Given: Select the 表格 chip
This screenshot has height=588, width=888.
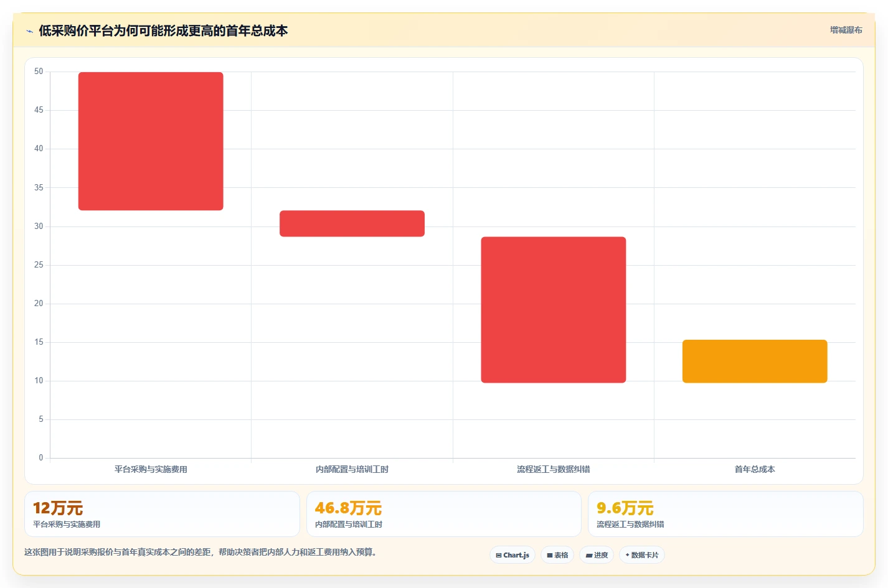Looking at the screenshot, I should click(557, 555).
